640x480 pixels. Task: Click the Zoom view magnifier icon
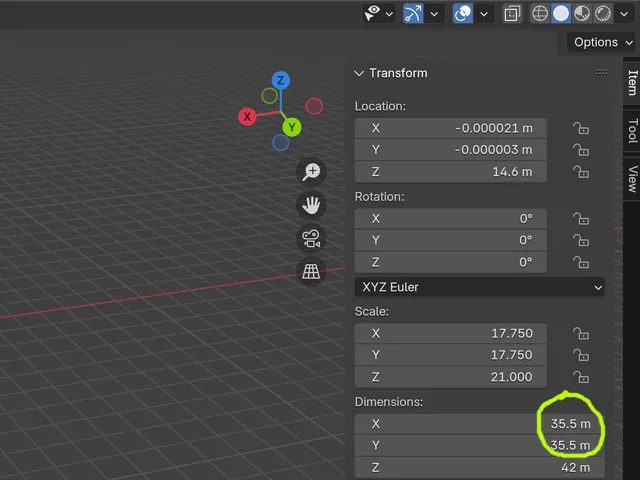(x=311, y=171)
